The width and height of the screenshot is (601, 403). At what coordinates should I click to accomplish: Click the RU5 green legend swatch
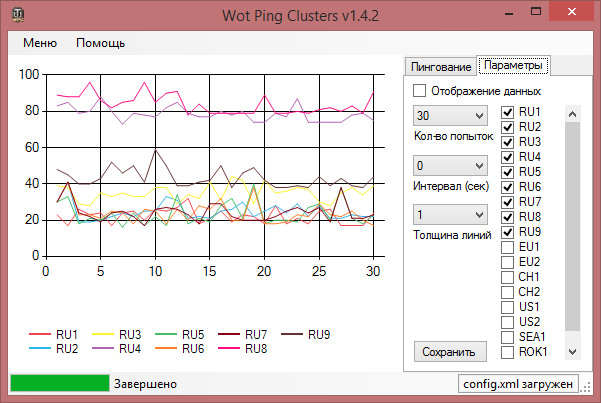click(x=166, y=334)
